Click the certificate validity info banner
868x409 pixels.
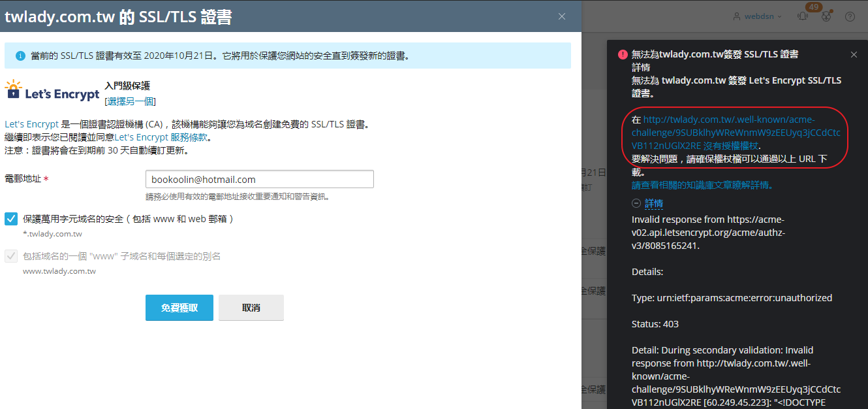(288, 56)
